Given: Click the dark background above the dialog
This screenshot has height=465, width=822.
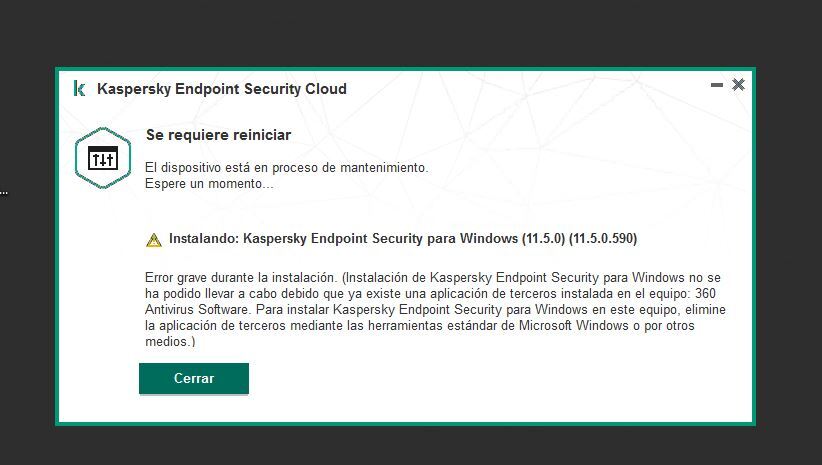Looking at the screenshot, I should tap(411, 31).
